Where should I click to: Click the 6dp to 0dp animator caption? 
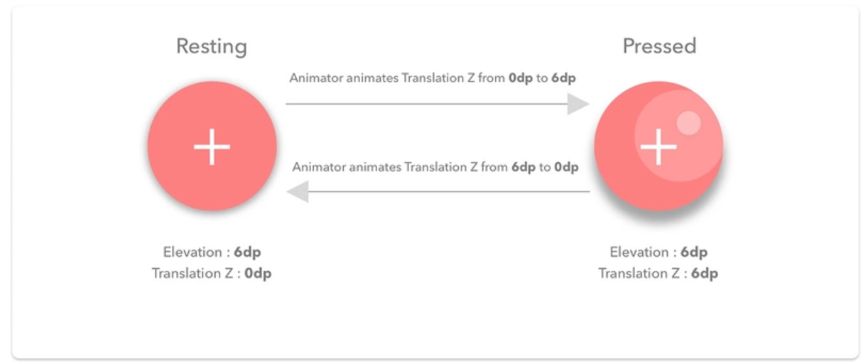[x=435, y=168]
